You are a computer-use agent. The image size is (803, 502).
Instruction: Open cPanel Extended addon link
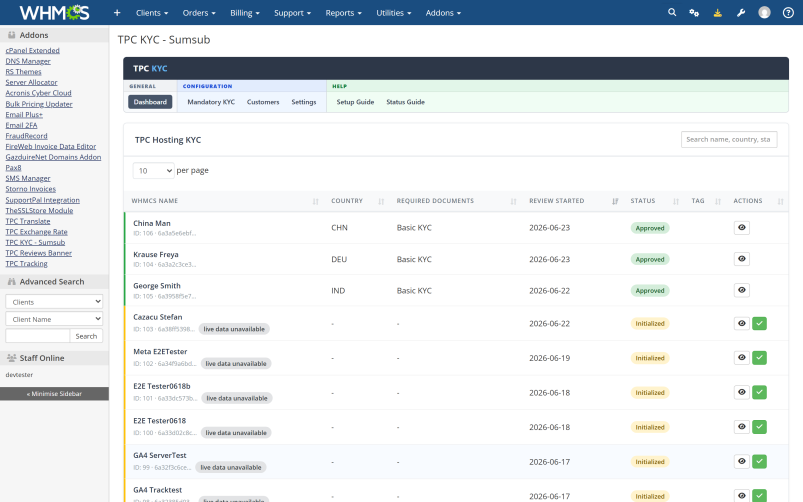click(x=33, y=50)
